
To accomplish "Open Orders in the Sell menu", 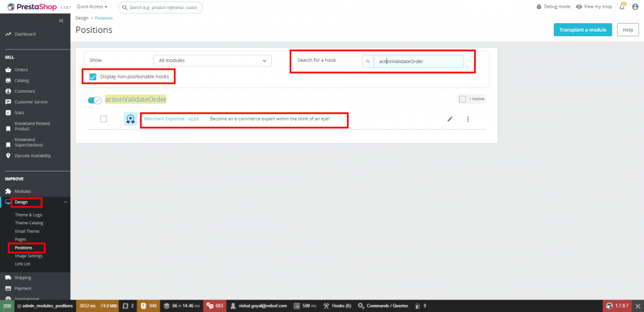I will click(21, 70).
